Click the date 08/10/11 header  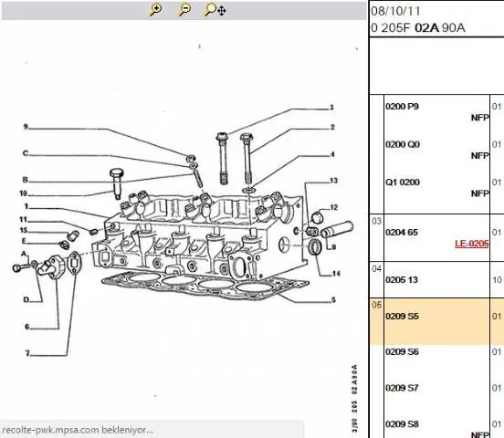pyautogui.click(x=395, y=11)
